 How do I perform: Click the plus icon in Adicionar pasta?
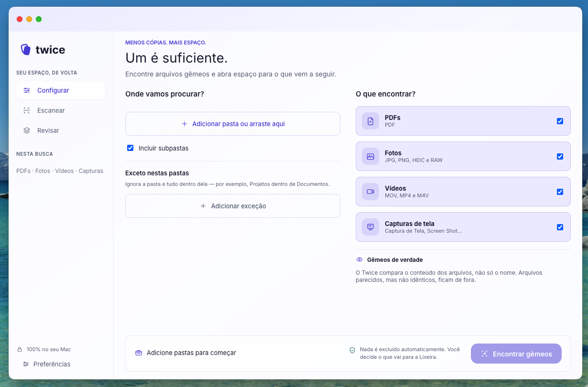(185, 124)
